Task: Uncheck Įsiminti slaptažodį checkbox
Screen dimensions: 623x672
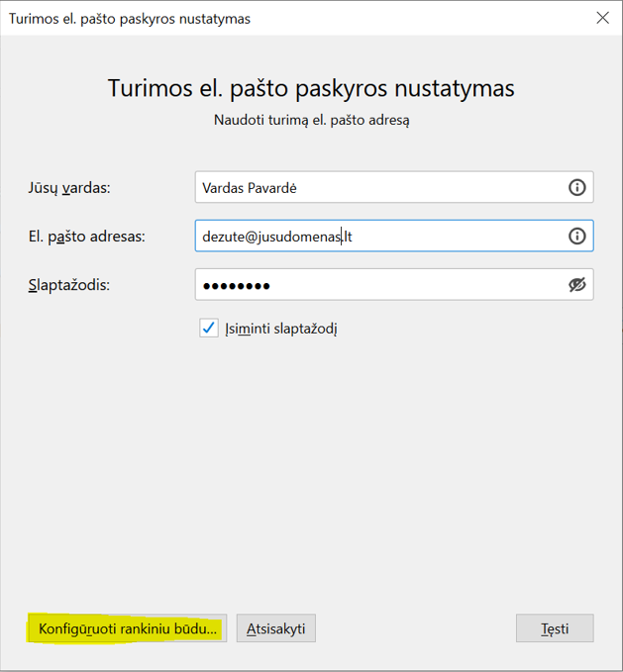Action: pos(209,329)
